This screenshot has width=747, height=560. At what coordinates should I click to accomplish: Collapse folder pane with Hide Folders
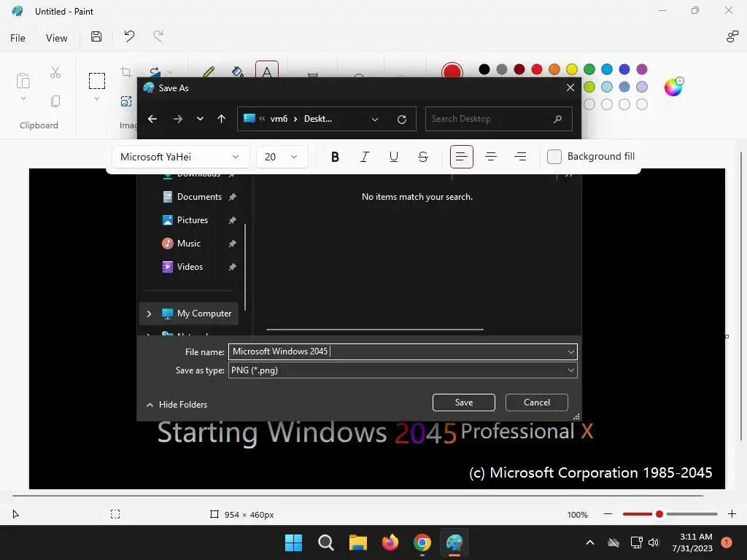(x=177, y=404)
